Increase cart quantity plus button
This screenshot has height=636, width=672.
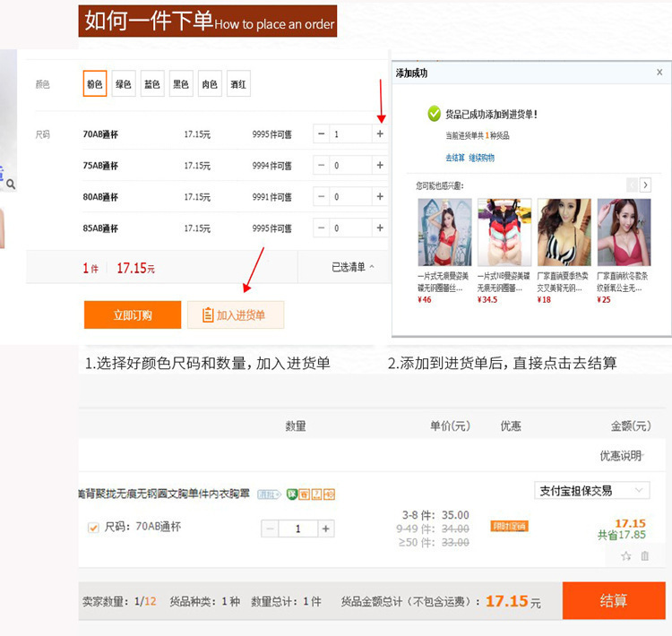pos(326,529)
